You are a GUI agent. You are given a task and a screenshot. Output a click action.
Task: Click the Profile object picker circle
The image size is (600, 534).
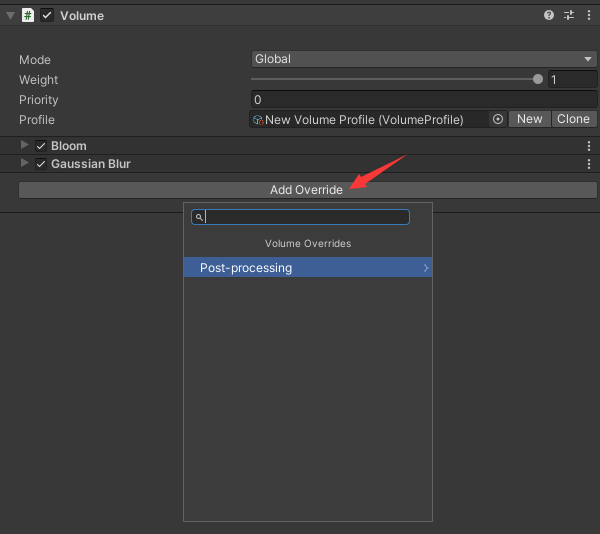(497, 119)
